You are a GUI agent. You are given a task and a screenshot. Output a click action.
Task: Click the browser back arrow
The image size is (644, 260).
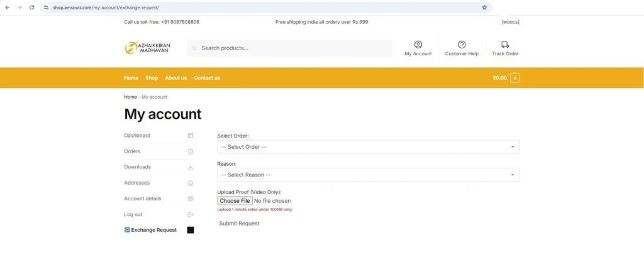click(x=7, y=8)
